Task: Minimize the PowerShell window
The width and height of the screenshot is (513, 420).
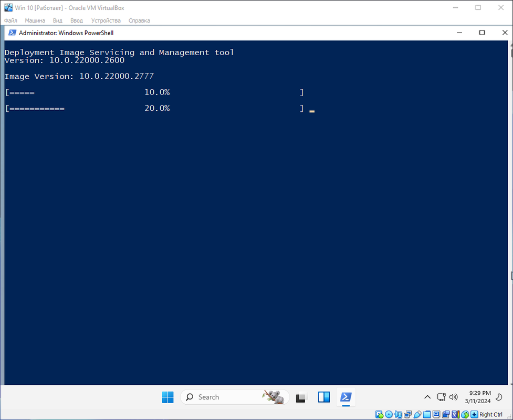Action: 459,33
